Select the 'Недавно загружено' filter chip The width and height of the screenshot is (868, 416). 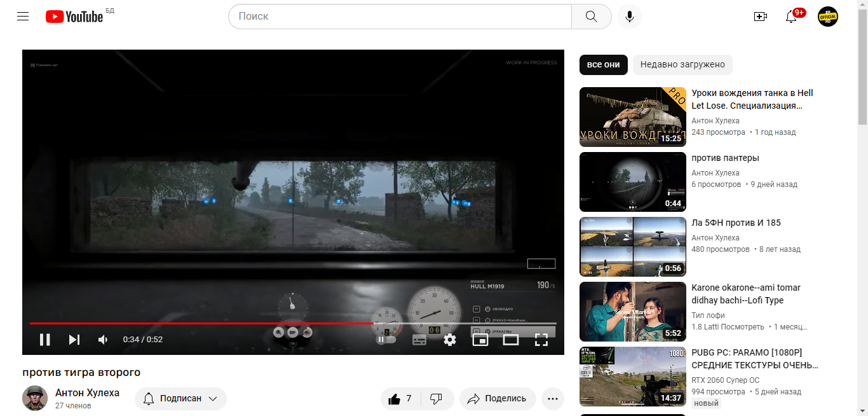[x=682, y=65]
